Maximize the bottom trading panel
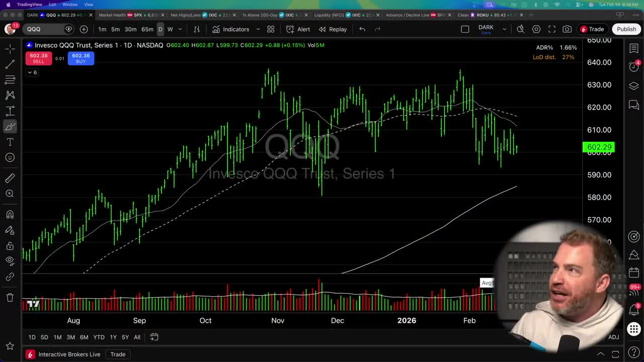This screenshot has height=362, width=644. tap(615, 354)
